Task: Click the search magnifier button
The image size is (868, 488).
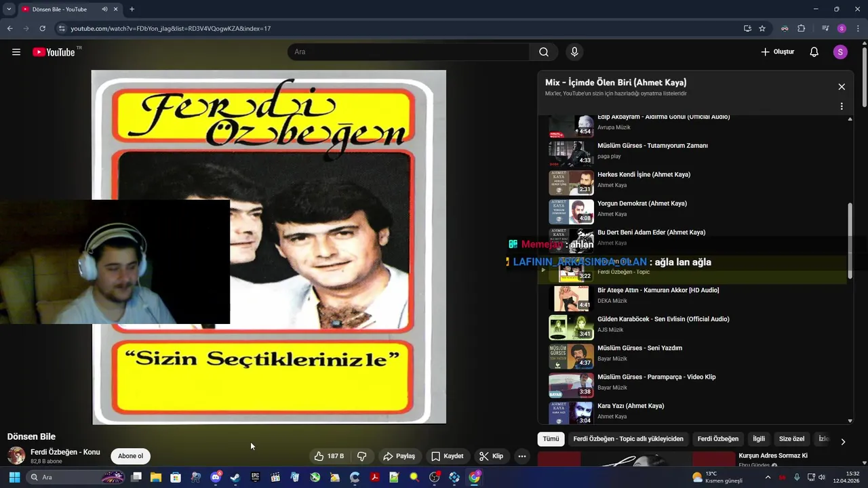Action: [x=544, y=52]
